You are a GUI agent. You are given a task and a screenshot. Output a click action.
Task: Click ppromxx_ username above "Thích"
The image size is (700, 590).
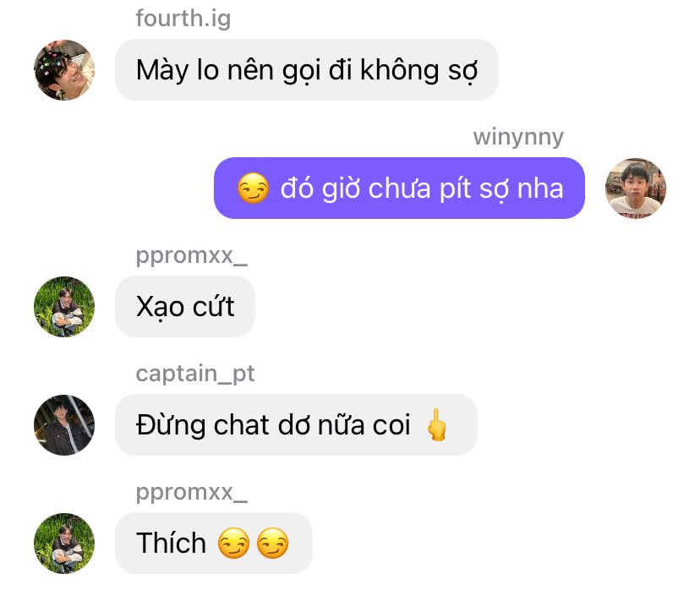pos(192,492)
